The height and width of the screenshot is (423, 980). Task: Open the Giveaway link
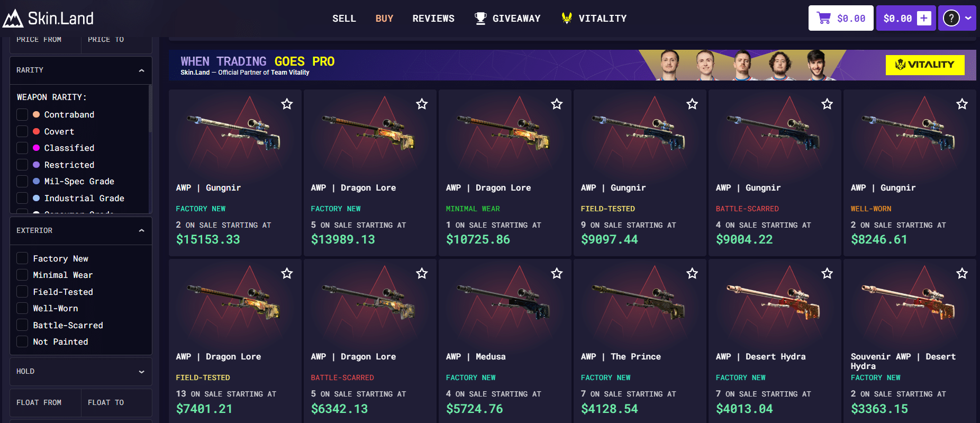(507, 19)
